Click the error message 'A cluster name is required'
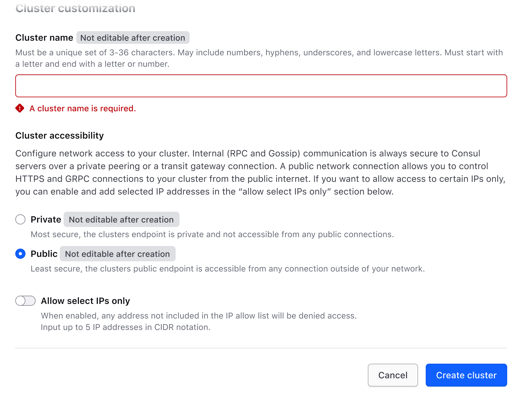The height and width of the screenshot is (405, 532). [x=82, y=108]
